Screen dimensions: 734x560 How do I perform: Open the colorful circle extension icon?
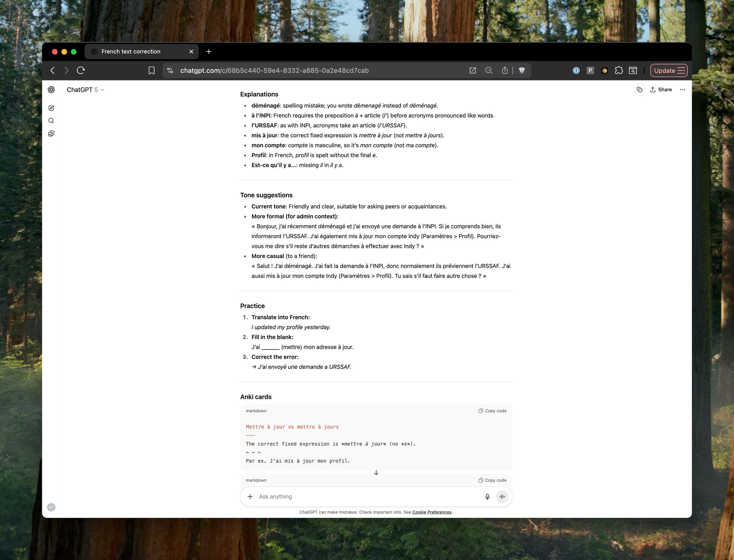tap(604, 71)
